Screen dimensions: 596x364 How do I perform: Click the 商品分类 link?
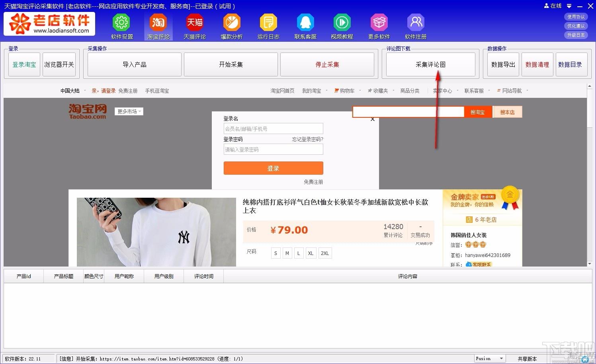coord(410,91)
